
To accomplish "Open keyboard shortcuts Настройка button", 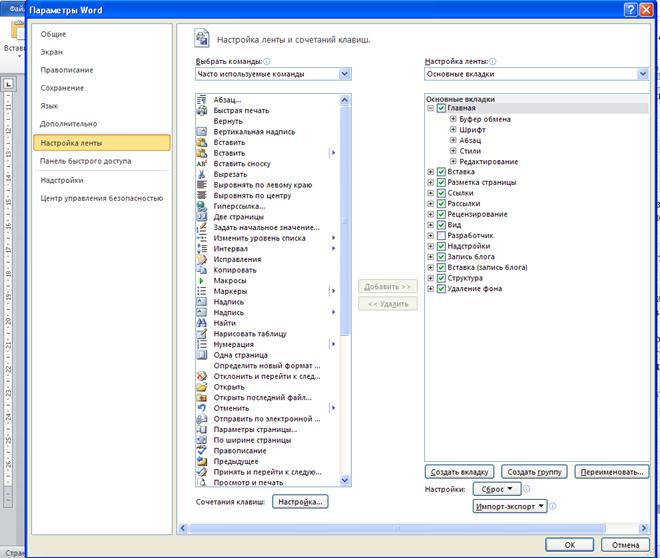I will tap(300, 502).
